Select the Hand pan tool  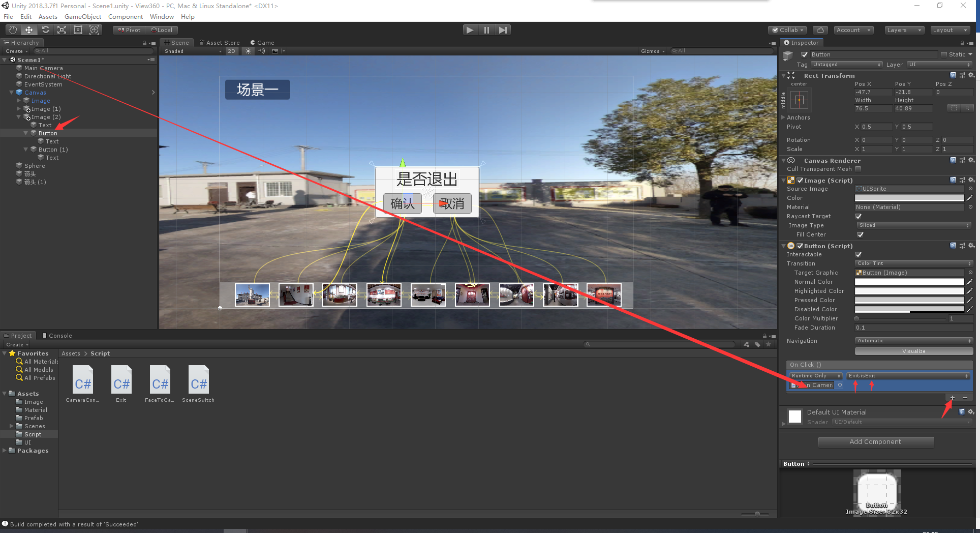[x=12, y=29]
